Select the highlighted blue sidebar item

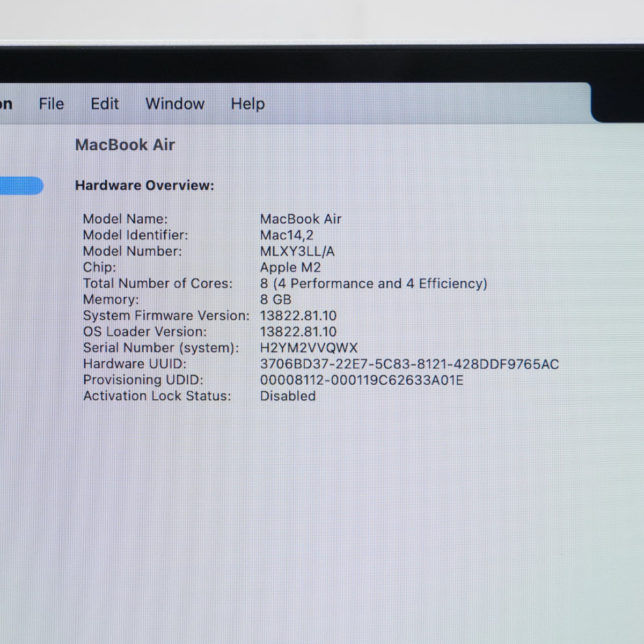coord(21,186)
